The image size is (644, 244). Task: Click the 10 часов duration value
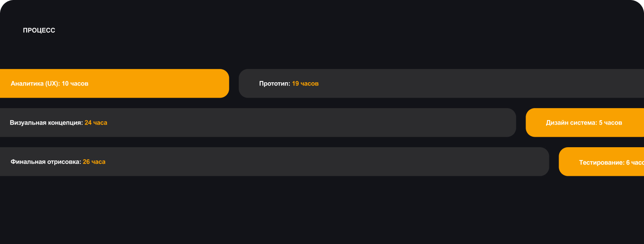(75, 83)
